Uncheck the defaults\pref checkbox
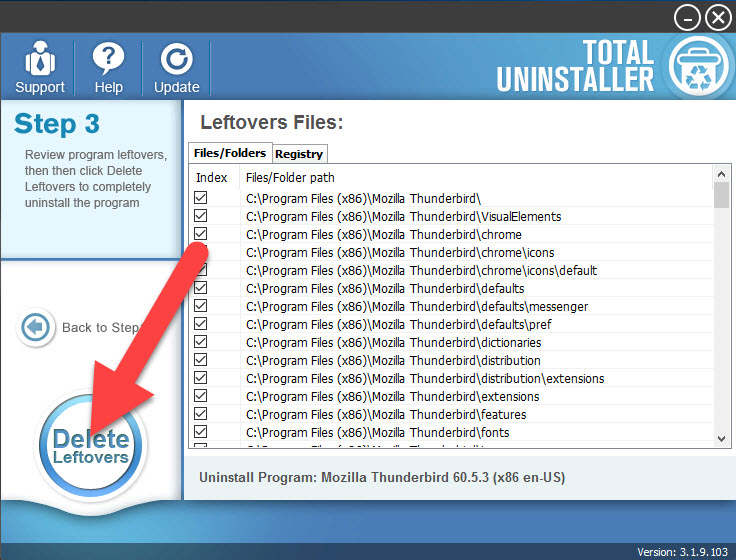The height and width of the screenshot is (560, 736). (x=200, y=324)
